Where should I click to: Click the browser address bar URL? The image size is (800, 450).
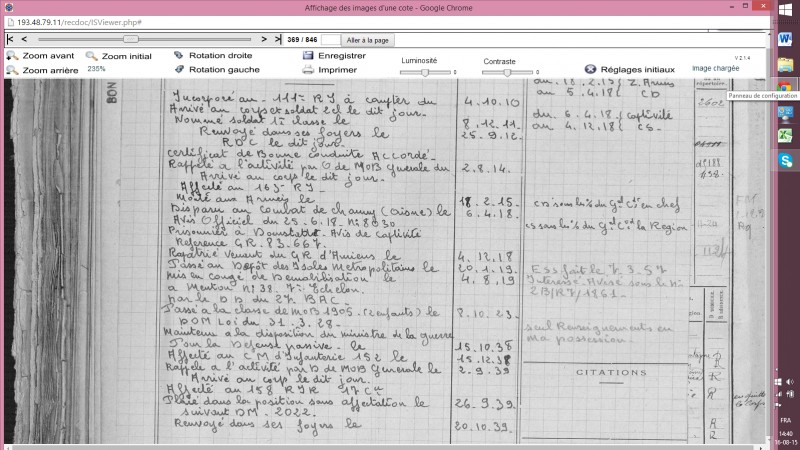pyautogui.click(x=80, y=22)
